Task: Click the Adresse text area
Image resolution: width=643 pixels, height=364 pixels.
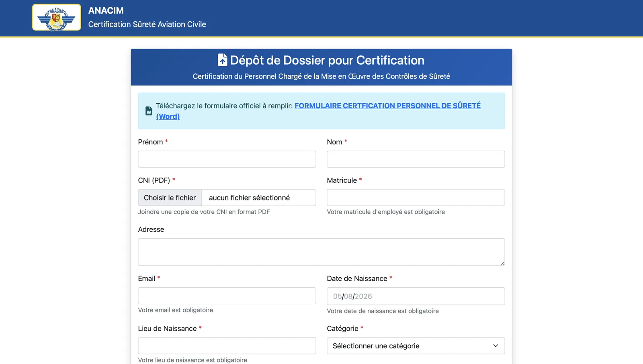Action: click(x=321, y=252)
